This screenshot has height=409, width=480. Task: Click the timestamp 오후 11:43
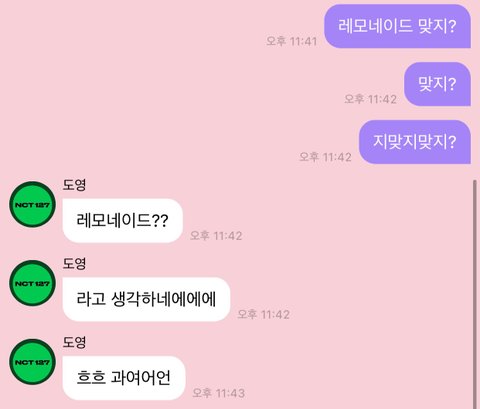[x=219, y=393]
